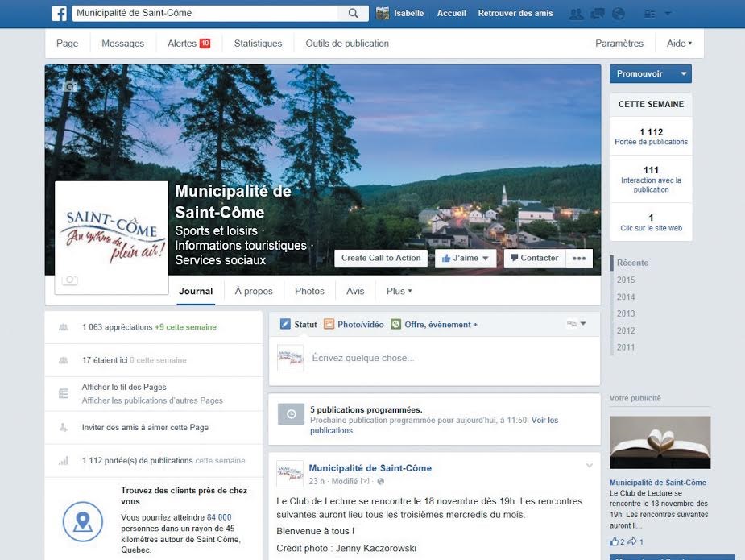The height and width of the screenshot is (560, 745).
Task: Open the Statistiques tab
Action: 258,44
